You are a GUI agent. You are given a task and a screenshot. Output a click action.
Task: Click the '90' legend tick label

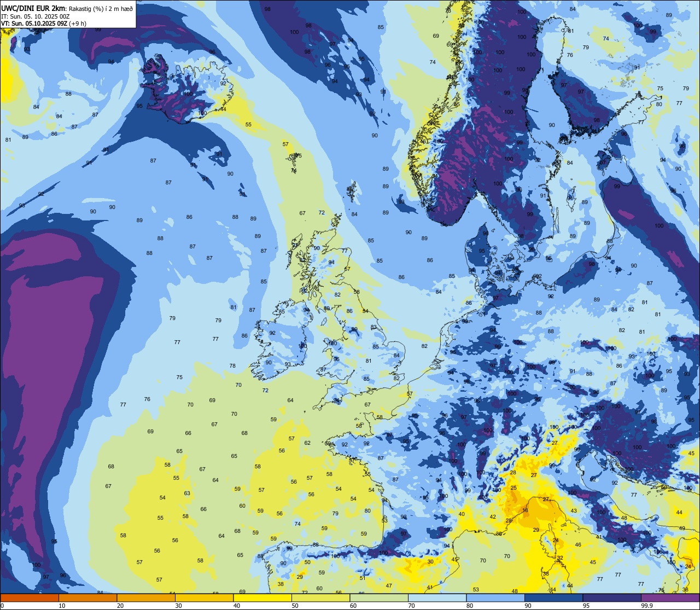528,606
